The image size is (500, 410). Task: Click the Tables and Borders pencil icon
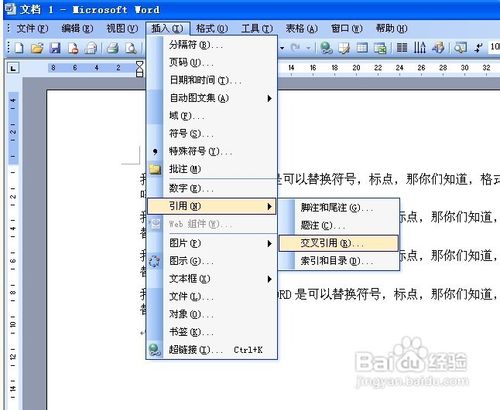click(x=344, y=48)
